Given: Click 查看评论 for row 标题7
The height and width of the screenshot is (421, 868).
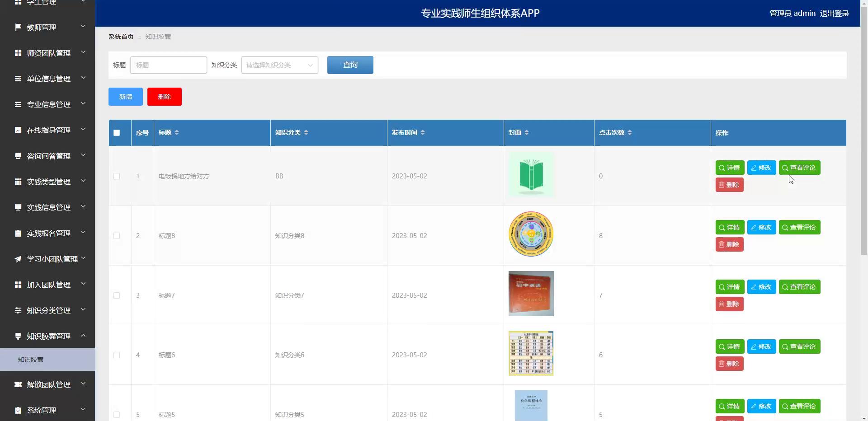Looking at the screenshot, I should pyautogui.click(x=799, y=287).
